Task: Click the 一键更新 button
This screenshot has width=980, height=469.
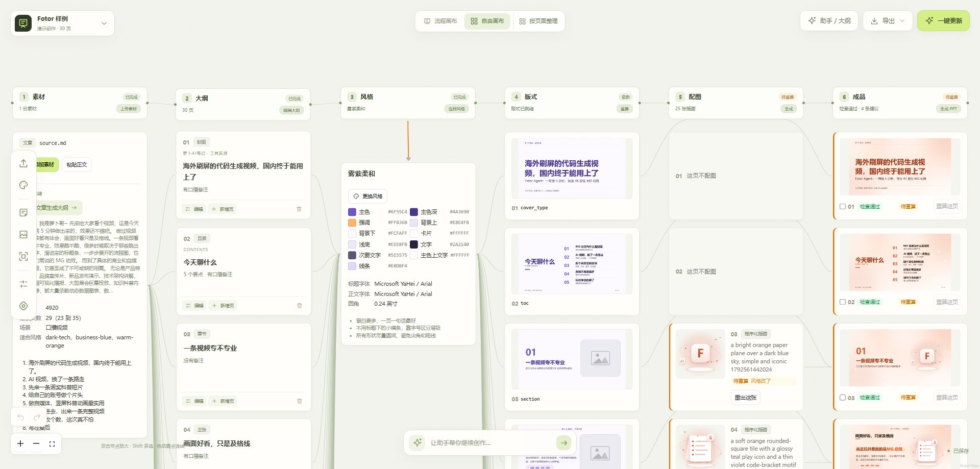Action: (943, 21)
